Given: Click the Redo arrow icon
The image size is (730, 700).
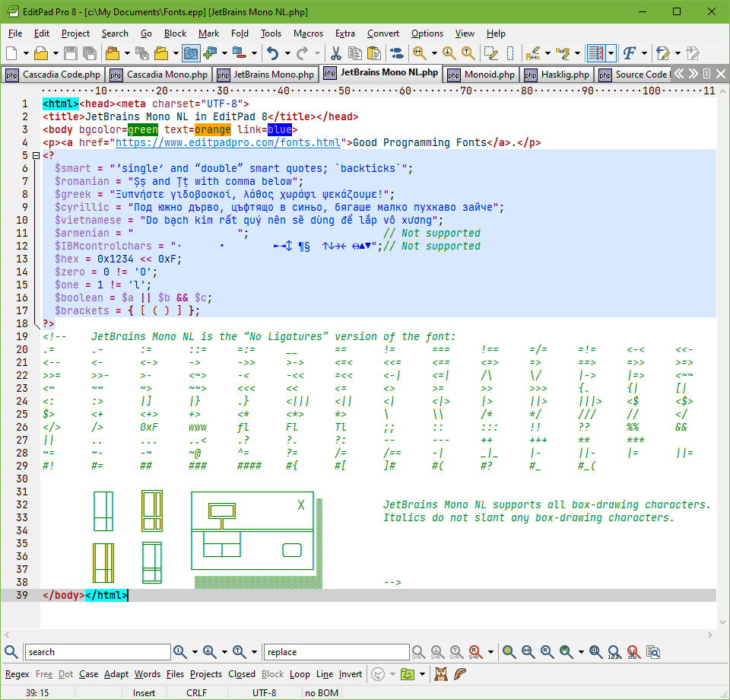Looking at the screenshot, I should click(302, 53).
